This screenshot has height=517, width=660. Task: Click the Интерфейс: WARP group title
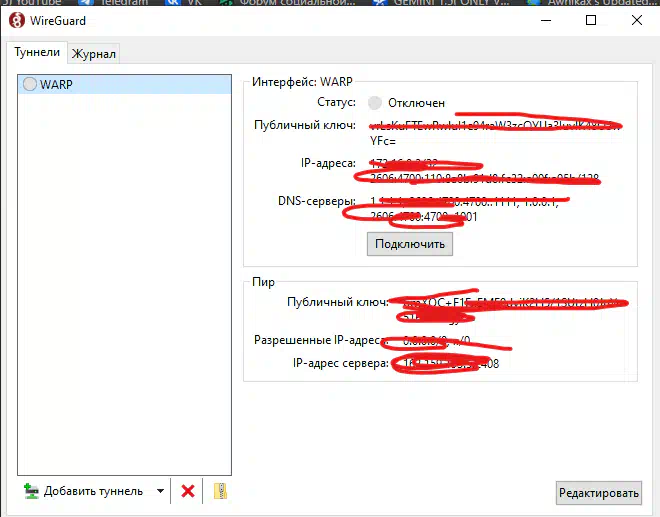point(302,82)
